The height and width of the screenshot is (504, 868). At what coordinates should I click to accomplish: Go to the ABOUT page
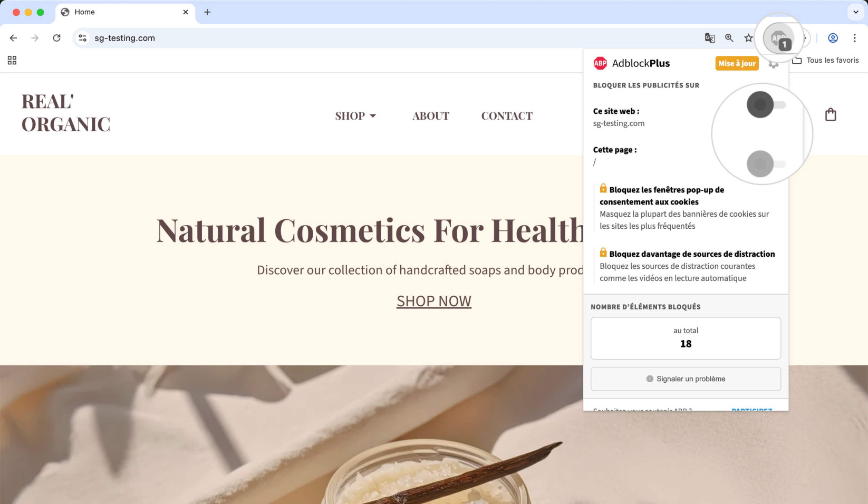[x=431, y=116]
